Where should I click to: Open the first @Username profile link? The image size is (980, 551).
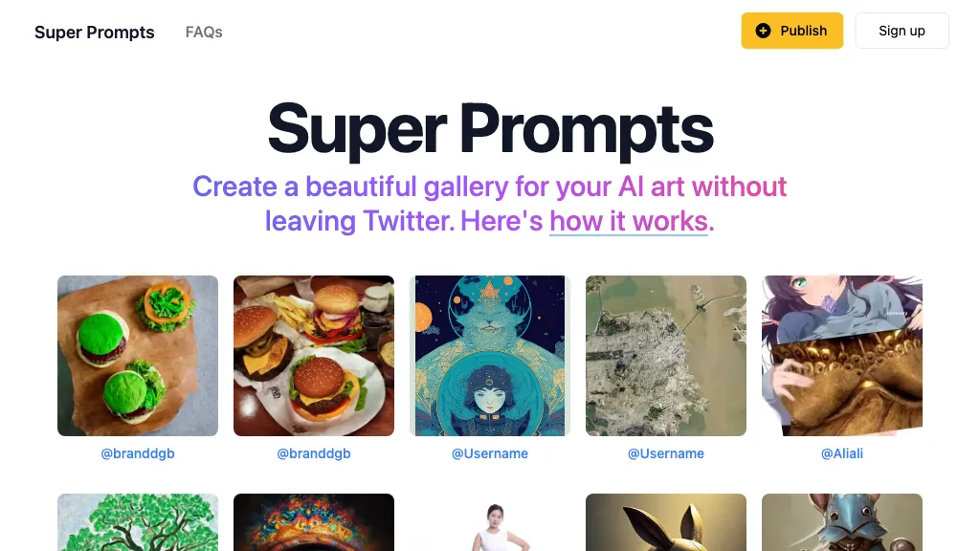(x=490, y=452)
